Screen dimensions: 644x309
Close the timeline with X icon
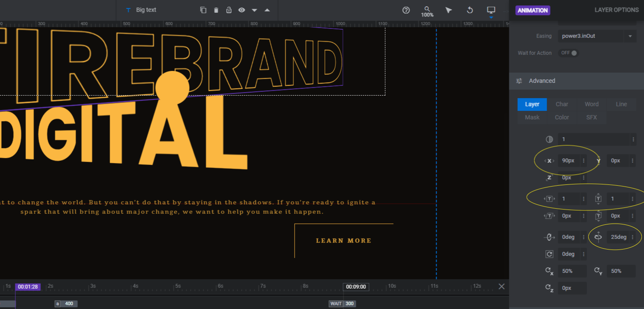tap(502, 286)
